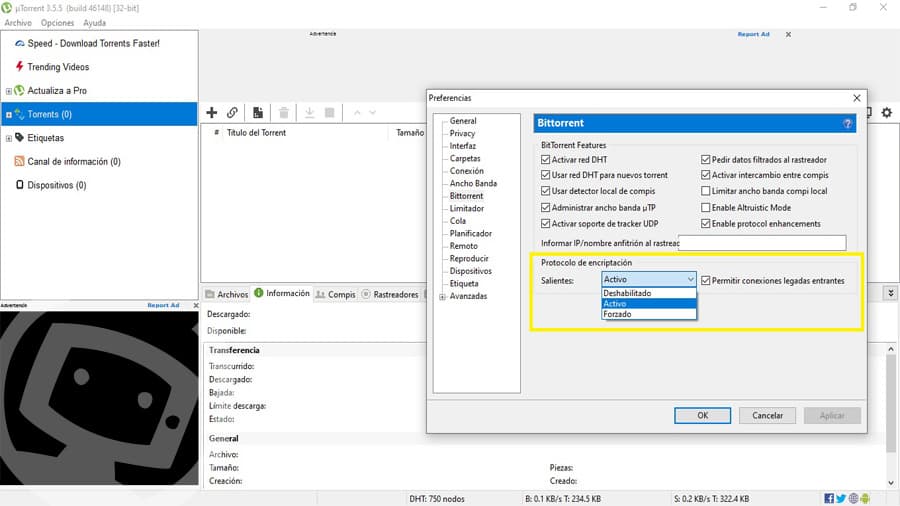Click the detail pane scrollbar down arrow
The image size is (900, 506).
(890, 482)
